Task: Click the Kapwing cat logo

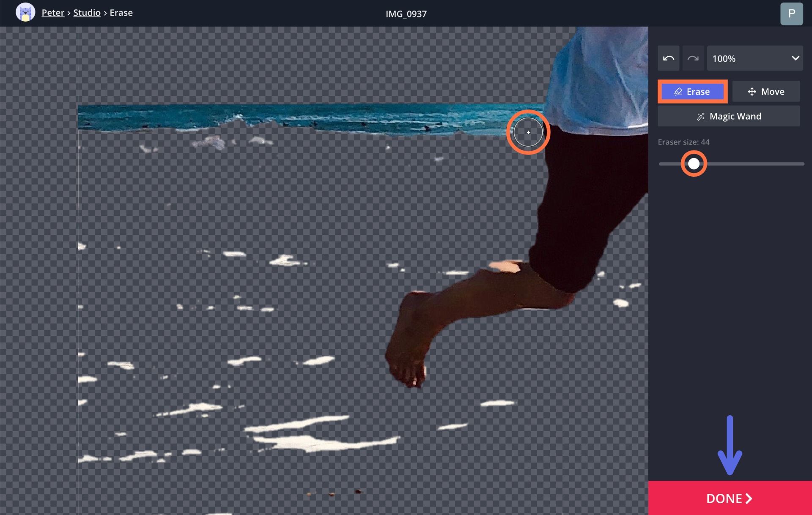Action: pos(25,13)
